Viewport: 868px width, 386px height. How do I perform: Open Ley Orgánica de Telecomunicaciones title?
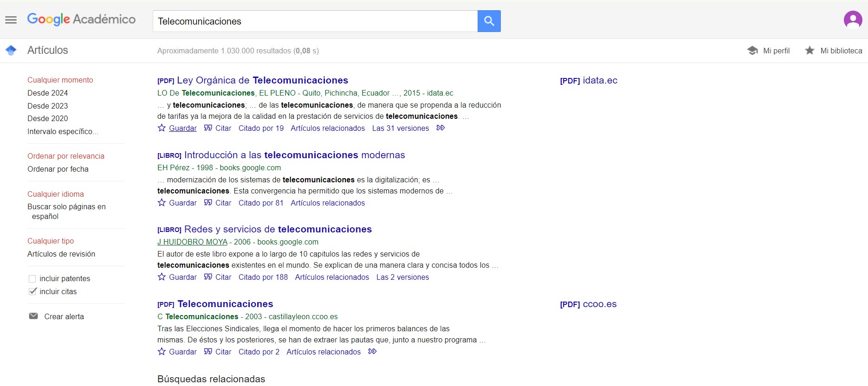[x=262, y=80]
